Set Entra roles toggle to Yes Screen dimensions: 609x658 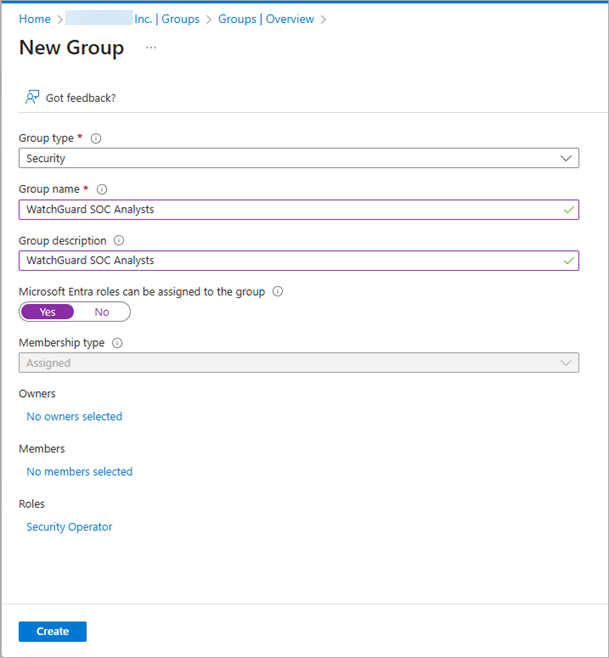click(x=47, y=312)
